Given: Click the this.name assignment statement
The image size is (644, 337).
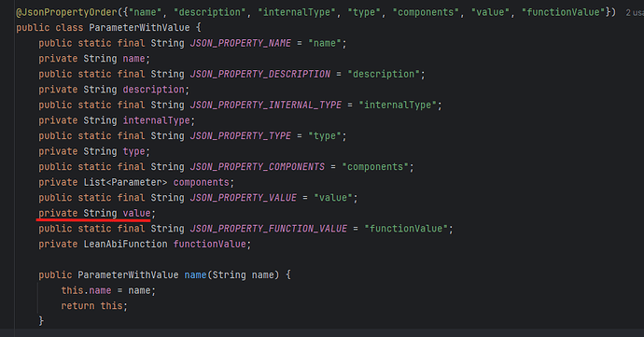Looking at the screenshot, I should (108, 290).
